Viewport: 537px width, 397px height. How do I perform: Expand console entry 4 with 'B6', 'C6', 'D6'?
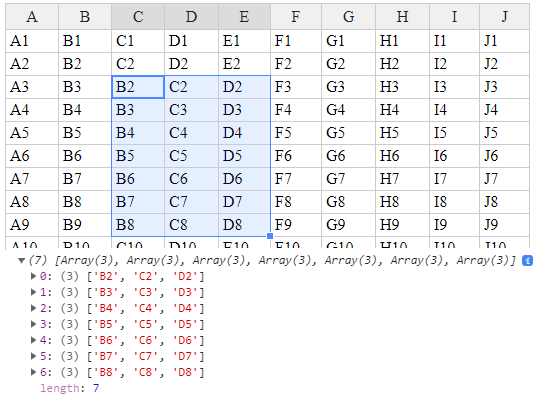[x=34, y=340]
